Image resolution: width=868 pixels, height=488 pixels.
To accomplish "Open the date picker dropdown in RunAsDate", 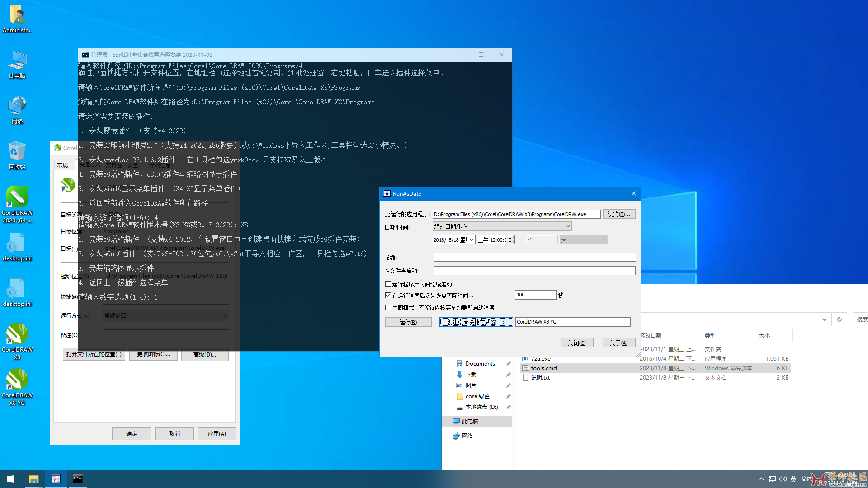I will [x=471, y=240].
